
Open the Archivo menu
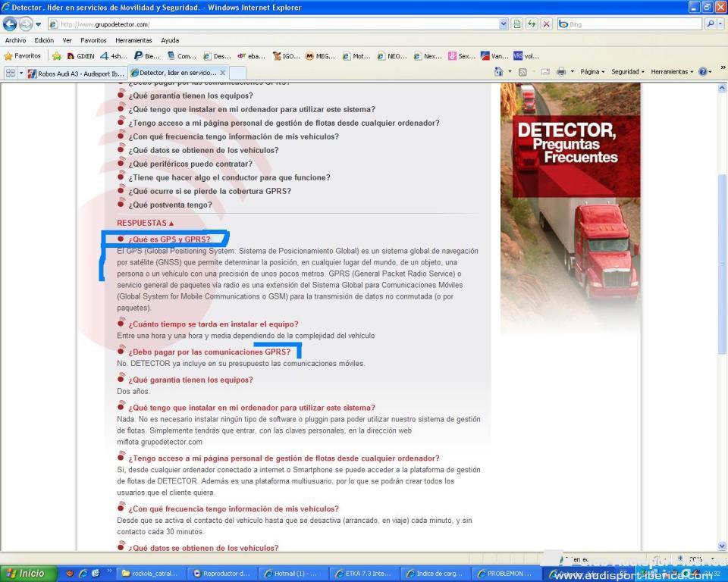[x=15, y=40]
